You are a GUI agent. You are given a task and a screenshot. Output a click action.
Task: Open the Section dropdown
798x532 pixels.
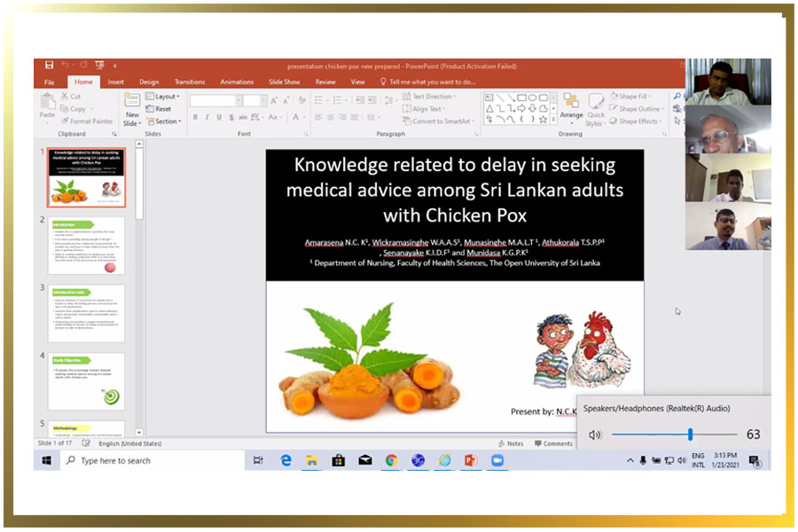click(x=164, y=121)
